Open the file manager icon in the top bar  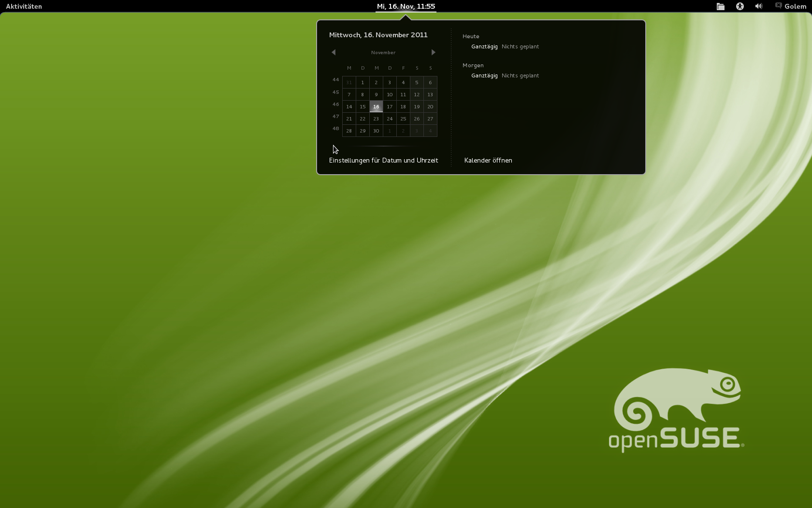point(720,6)
